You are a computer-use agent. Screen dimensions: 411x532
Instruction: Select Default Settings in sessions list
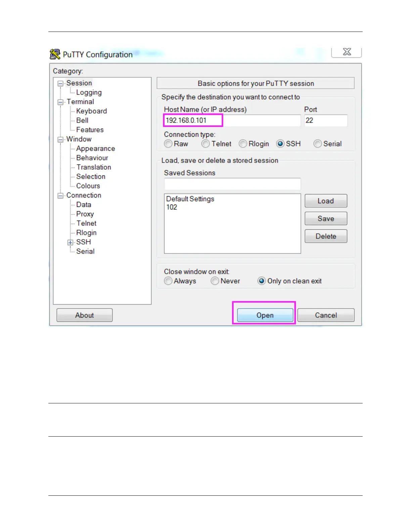click(190, 199)
